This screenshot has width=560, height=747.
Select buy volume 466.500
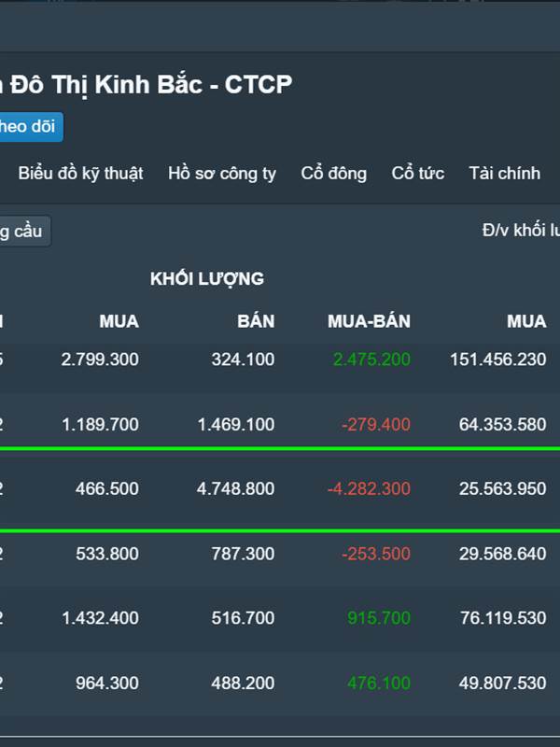click(x=107, y=488)
